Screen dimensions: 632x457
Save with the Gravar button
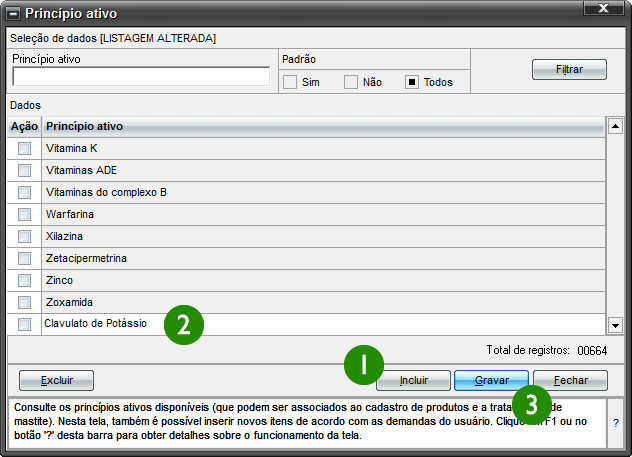click(x=491, y=380)
